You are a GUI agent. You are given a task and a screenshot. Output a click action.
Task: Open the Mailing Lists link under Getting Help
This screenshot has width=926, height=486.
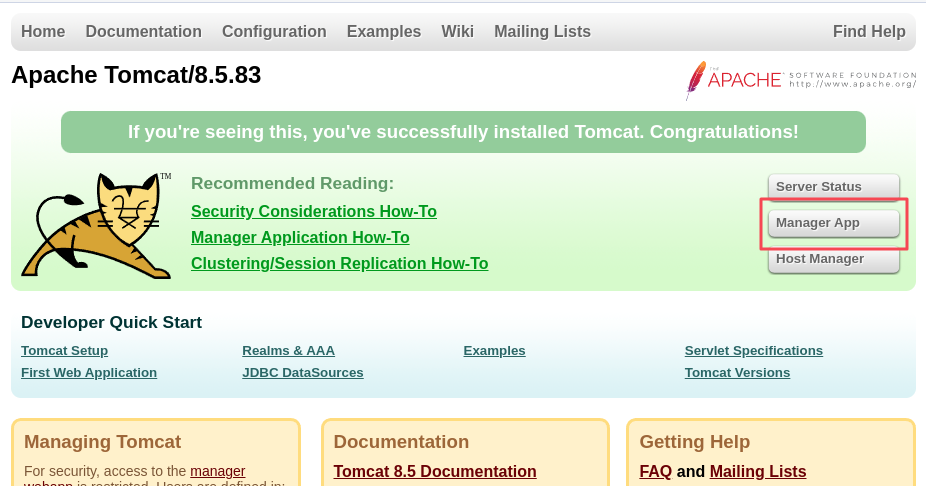[x=758, y=471]
